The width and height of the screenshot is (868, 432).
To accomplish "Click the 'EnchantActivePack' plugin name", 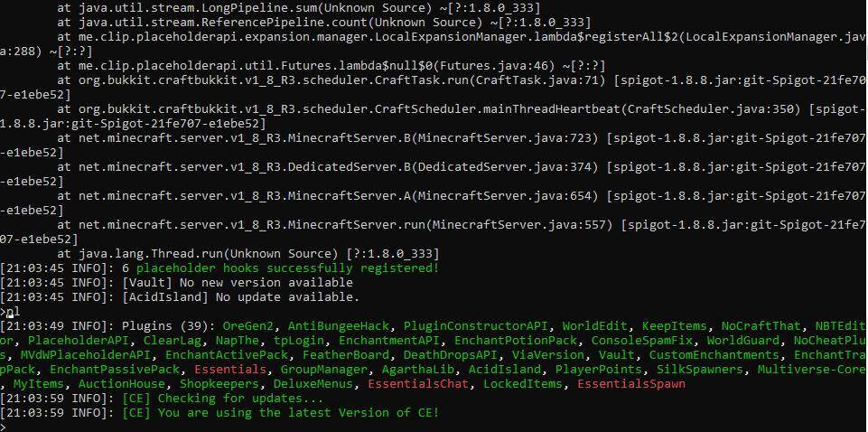I will (227, 354).
